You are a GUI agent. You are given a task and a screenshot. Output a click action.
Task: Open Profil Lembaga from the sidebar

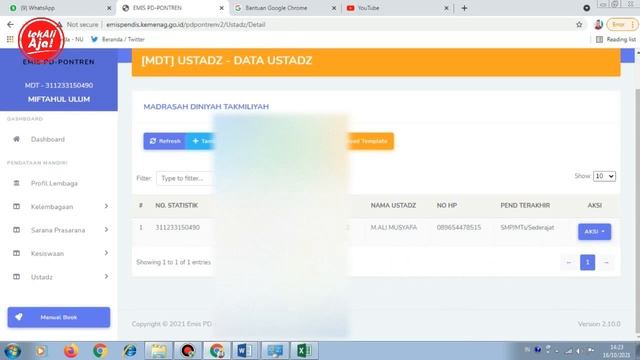coord(54,183)
